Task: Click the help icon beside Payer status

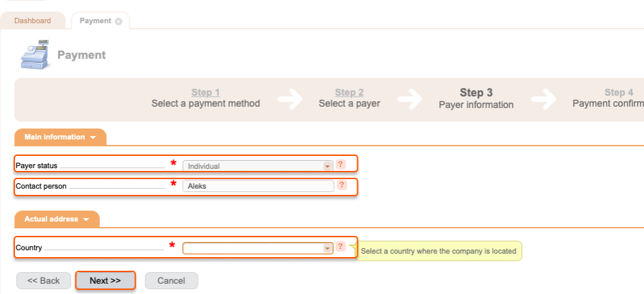Action: [341, 165]
